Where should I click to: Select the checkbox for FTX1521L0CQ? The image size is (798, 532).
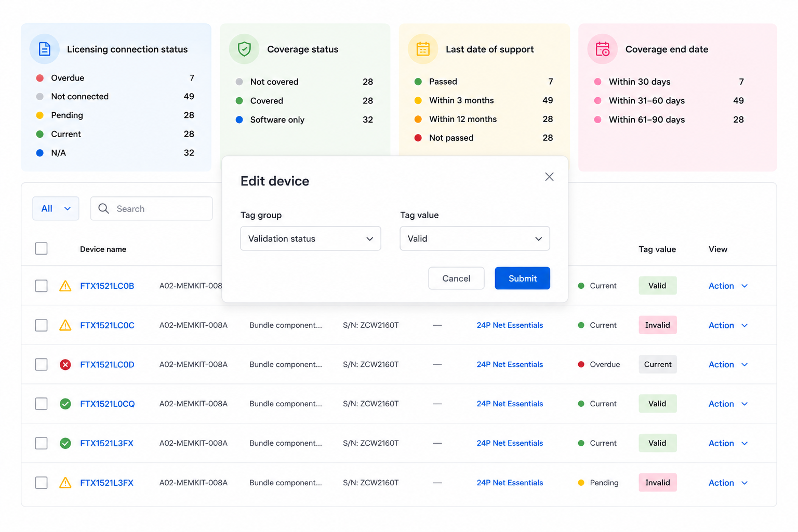pos(41,404)
